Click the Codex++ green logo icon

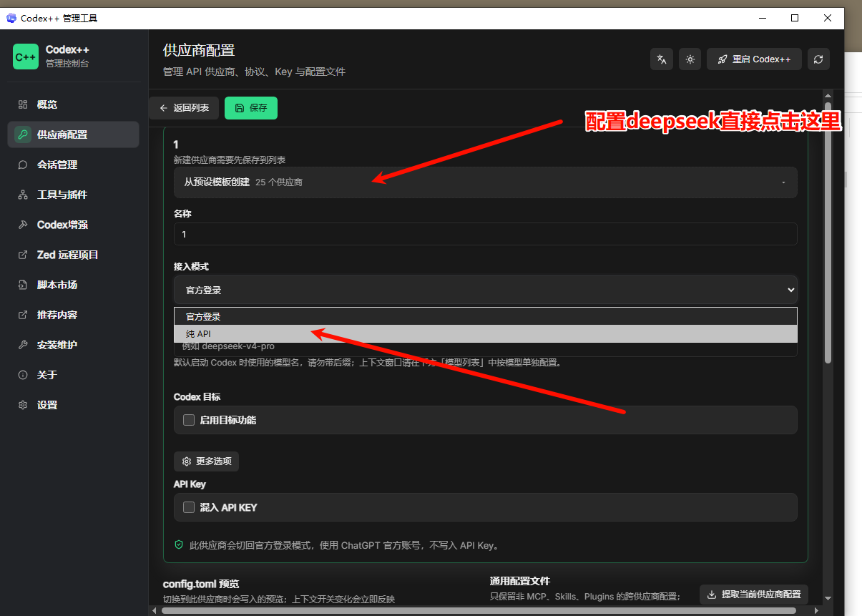point(26,57)
